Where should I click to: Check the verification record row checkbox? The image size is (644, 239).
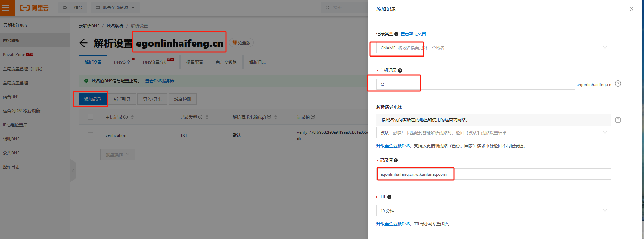pos(90,135)
